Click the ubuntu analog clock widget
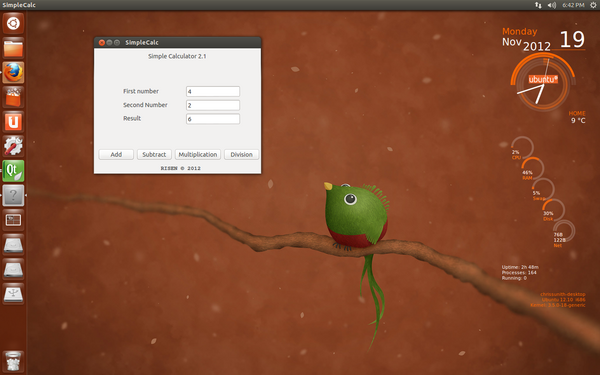Screen dimensions: 600x375 [x=543, y=82]
